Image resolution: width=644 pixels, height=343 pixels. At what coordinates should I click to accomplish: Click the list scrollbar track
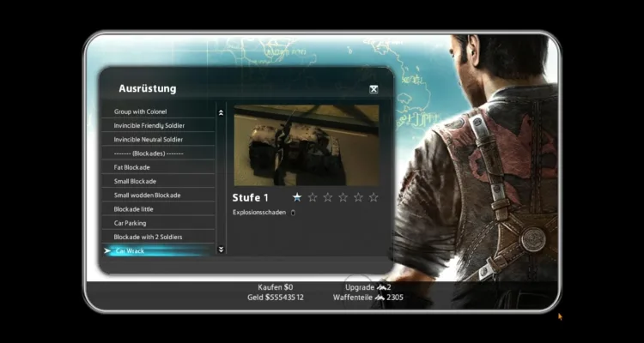click(221, 181)
